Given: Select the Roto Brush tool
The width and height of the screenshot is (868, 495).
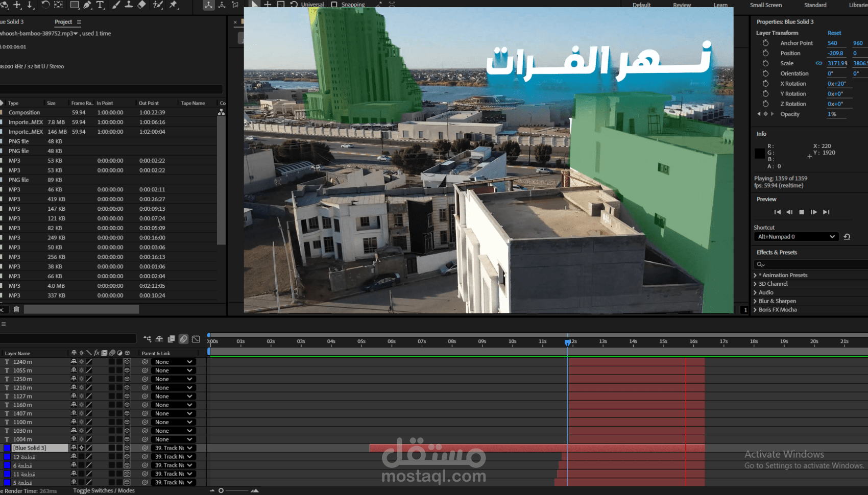Looking at the screenshot, I should point(158,5).
